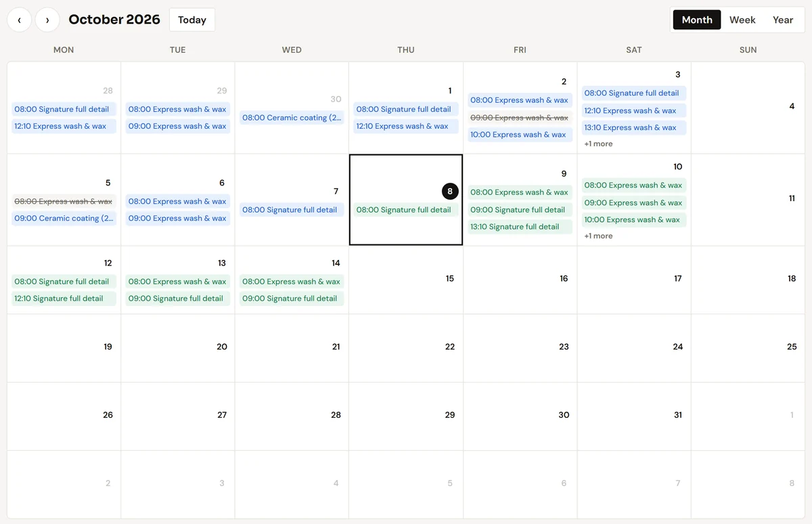Screen dimensions: 812x524
Task: Expand +1 more on October 10
Action: (x=598, y=236)
